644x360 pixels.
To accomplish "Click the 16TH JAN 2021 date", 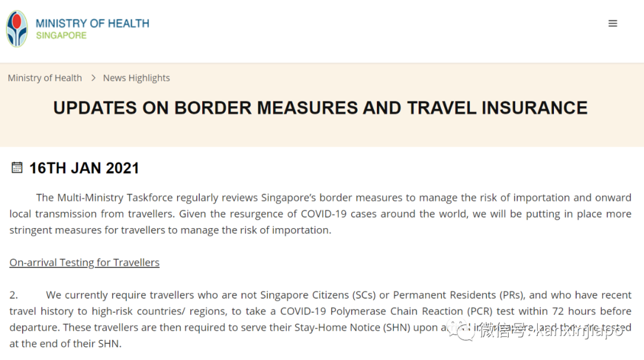I will coord(84,168).
